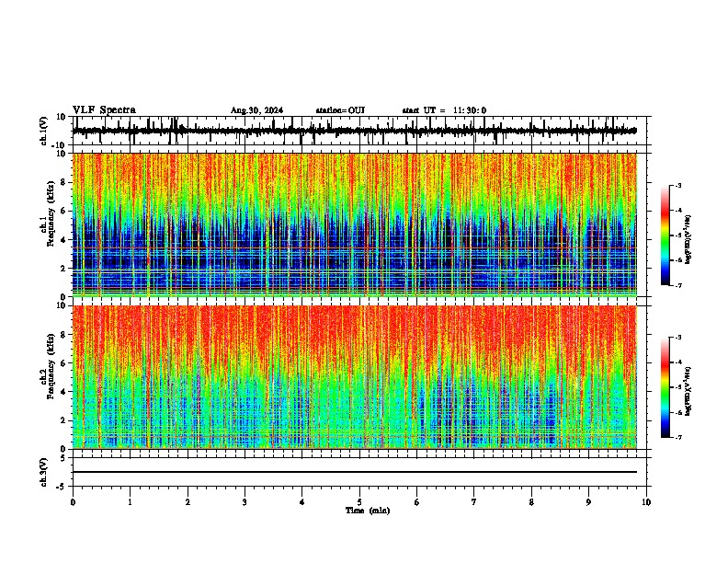
Task: Click the time axis tick label 3
Action: point(245,502)
